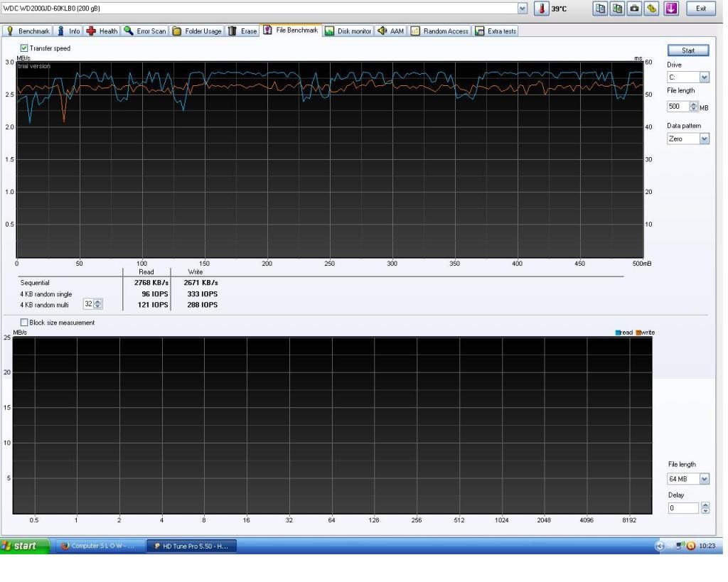The width and height of the screenshot is (728, 582).
Task: Switch to the Disk monitor tab
Action: click(348, 31)
